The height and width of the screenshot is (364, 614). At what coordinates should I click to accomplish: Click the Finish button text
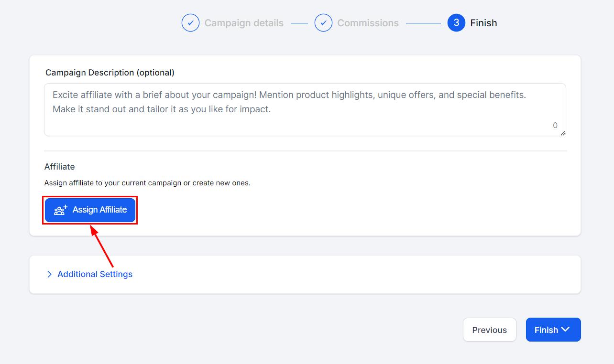click(x=546, y=330)
